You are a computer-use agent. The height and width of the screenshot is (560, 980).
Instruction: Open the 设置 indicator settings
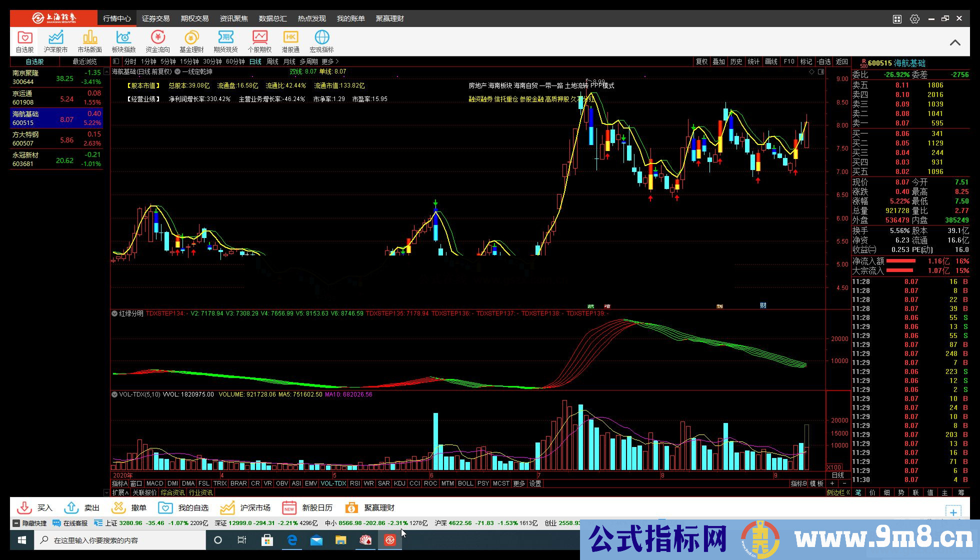(x=535, y=483)
